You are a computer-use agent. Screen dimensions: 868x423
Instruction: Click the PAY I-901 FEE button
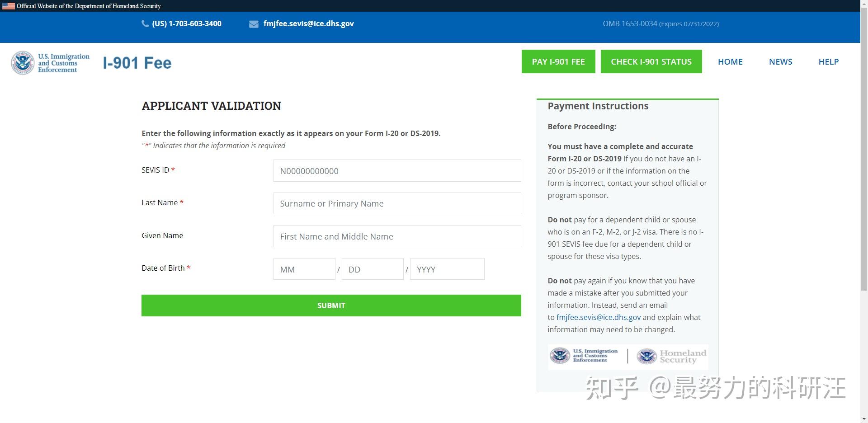tap(558, 61)
